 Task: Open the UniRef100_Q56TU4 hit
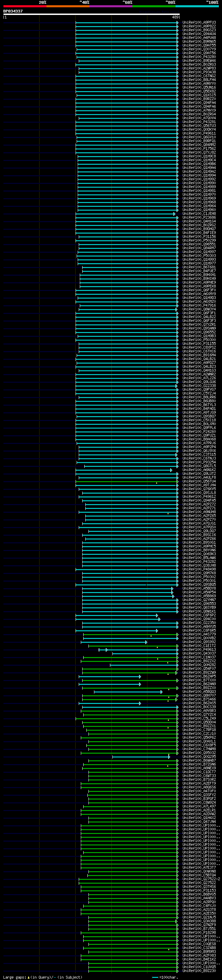pyautogui.click(x=199, y=481)
